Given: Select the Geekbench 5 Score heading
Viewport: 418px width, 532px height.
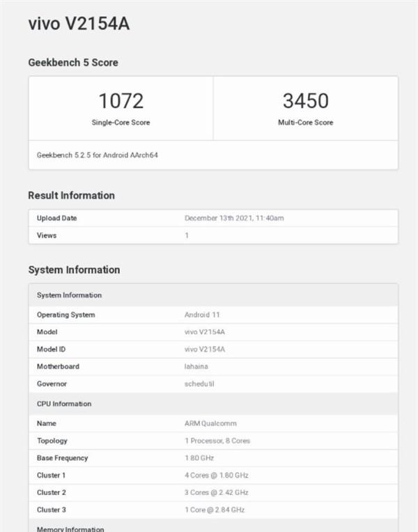Looking at the screenshot, I should point(73,63).
